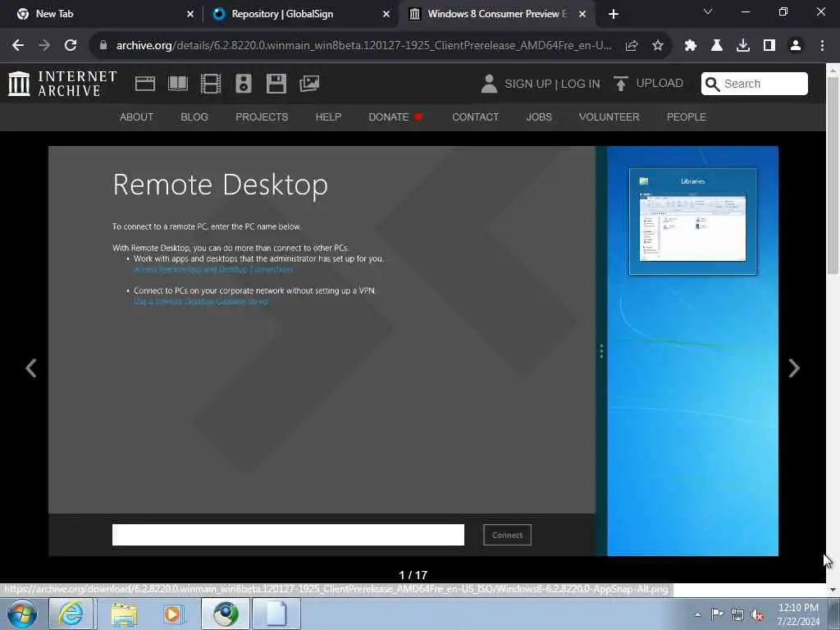Open a new browser tab with plus button
Screen dimensions: 840x630
[x=614, y=14]
